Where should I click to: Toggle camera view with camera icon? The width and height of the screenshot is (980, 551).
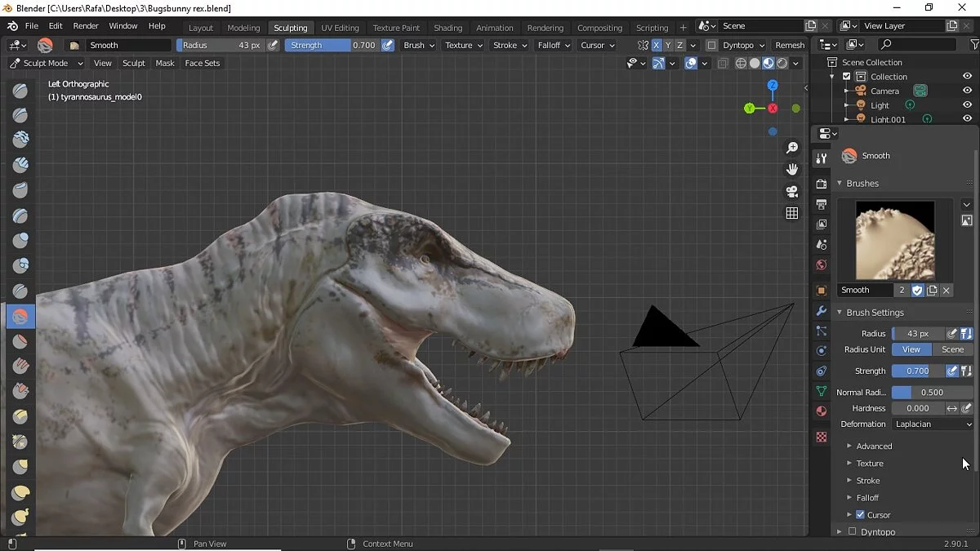[x=791, y=192]
